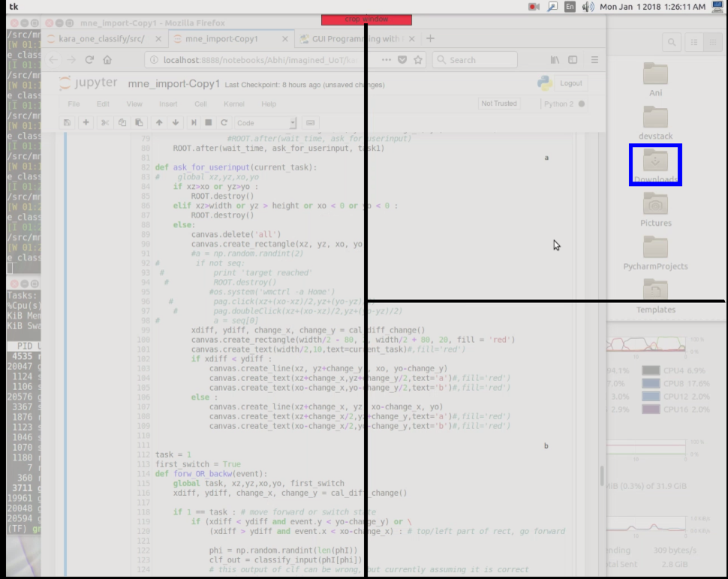Viewport: 728px width, 579px height.
Task: Click CPU4 color swatch in system monitor
Action: (x=651, y=370)
